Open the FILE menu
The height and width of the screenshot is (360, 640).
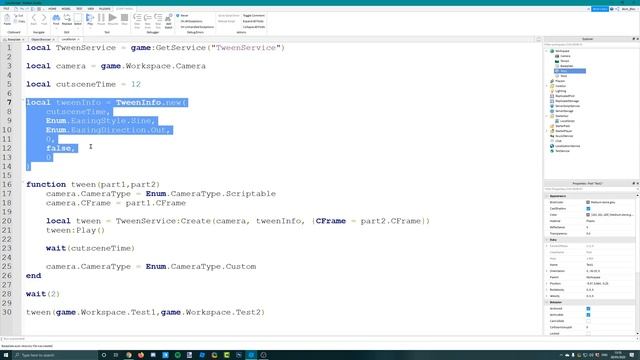[6, 9]
